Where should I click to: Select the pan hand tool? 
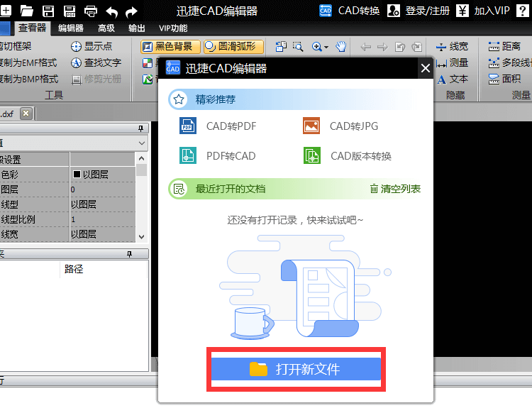(x=341, y=47)
